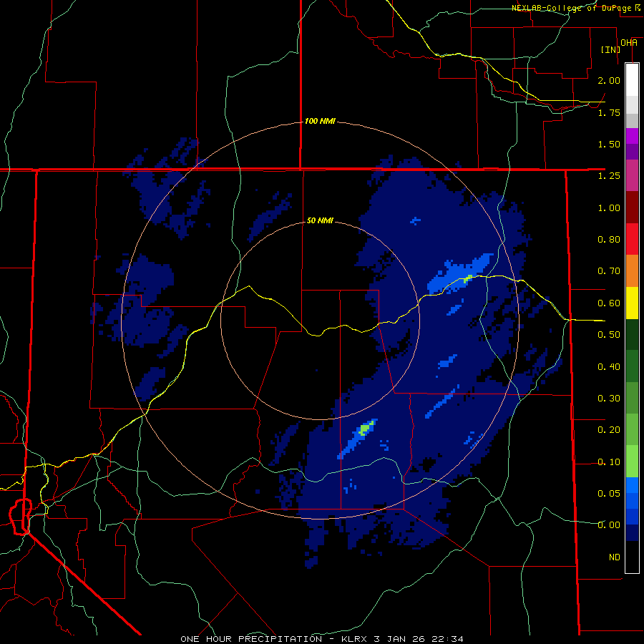Select the ND legend label

615,557
